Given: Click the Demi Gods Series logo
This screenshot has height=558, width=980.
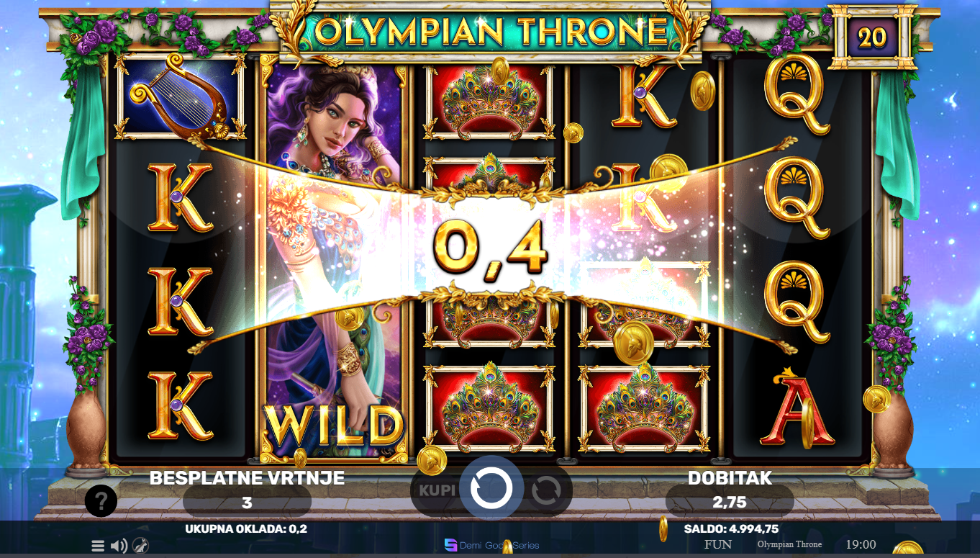Looking at the screenshot, I should tap(491, 545).
